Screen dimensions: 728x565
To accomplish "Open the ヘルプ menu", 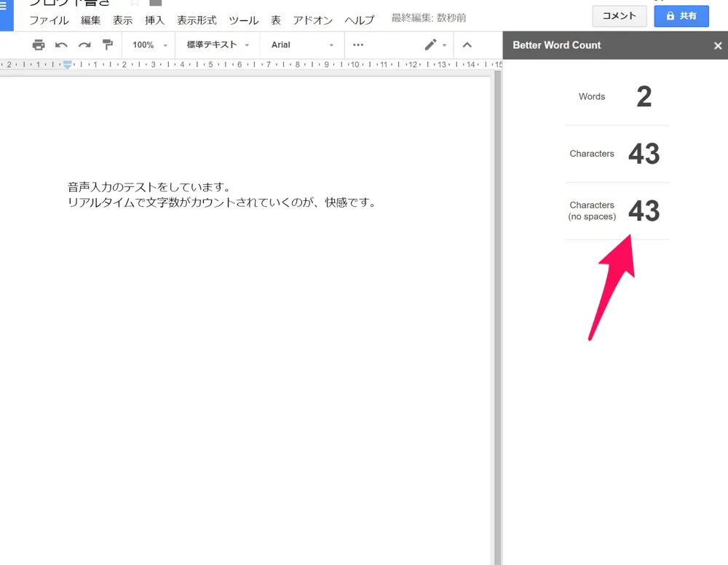I will [x=360, y=20].
